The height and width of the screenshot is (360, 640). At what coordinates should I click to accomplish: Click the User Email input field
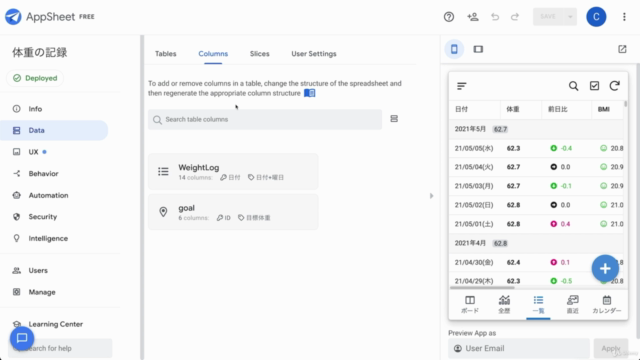click(519, 349)
